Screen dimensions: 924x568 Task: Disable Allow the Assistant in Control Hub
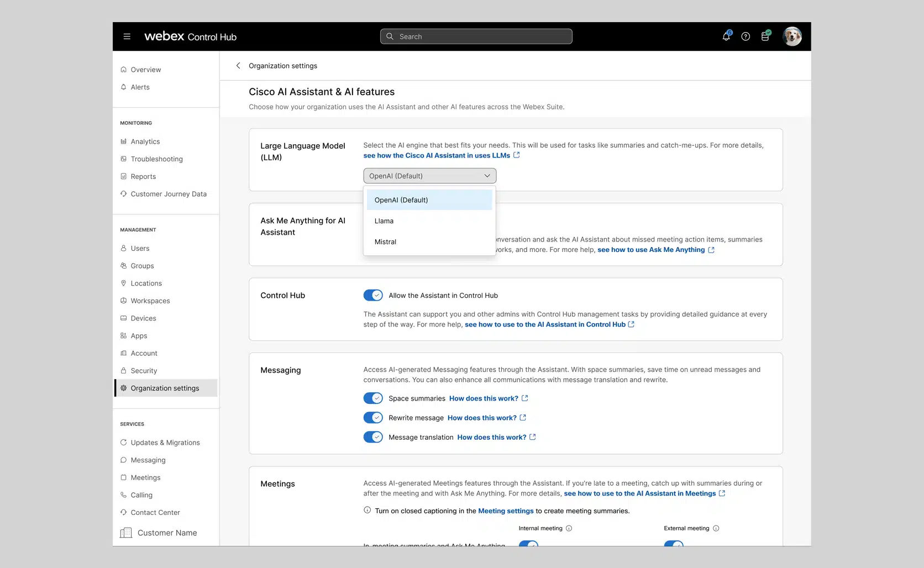tap(373, 296)
